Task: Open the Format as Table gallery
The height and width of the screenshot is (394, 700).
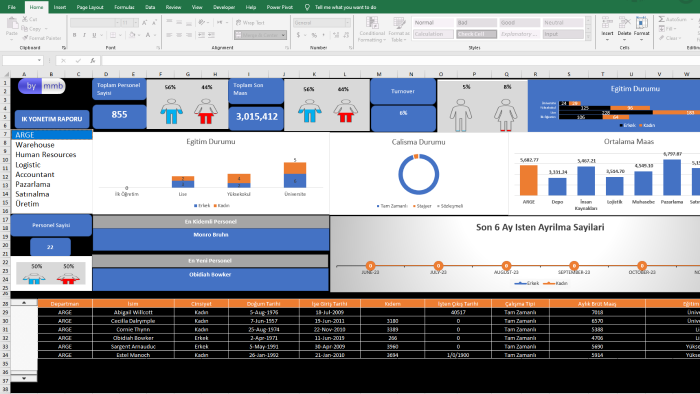Action: 398,29
